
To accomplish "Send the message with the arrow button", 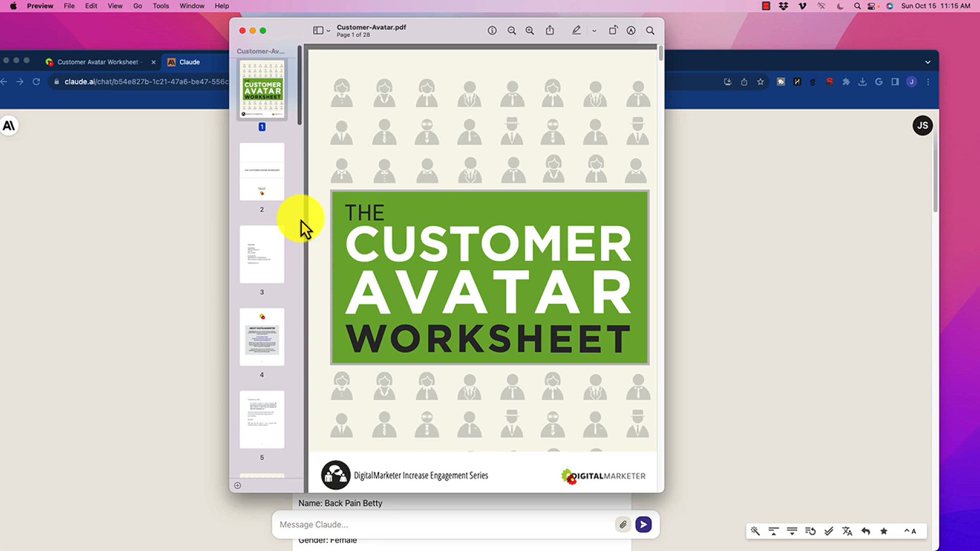I will click(643, 524).
